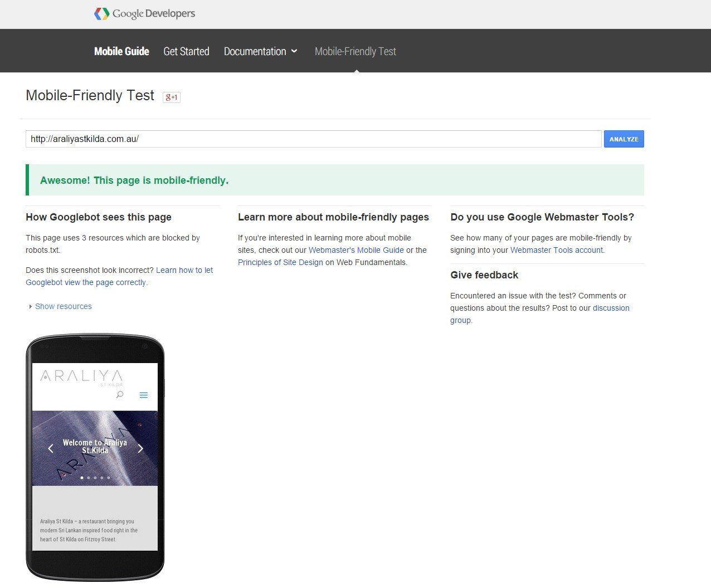Click the Araliya St Kilda restaurant description text

89,530
